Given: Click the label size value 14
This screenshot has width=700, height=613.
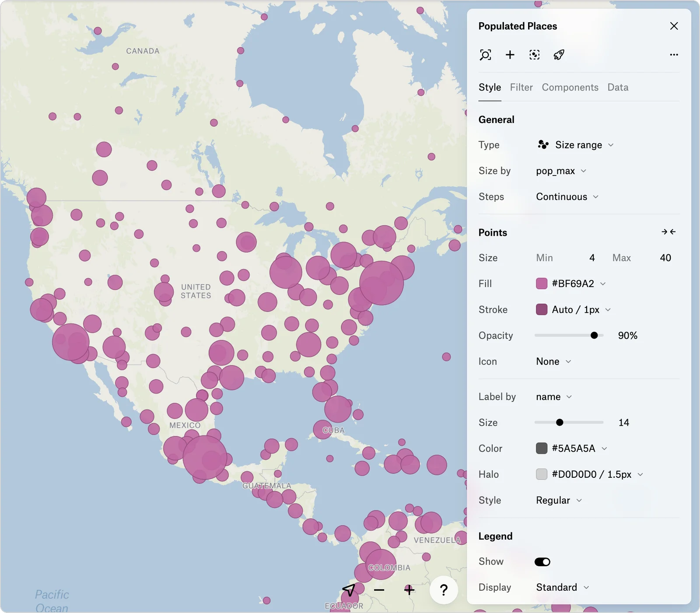Looking at the screenshot, I should pos(624,422).
